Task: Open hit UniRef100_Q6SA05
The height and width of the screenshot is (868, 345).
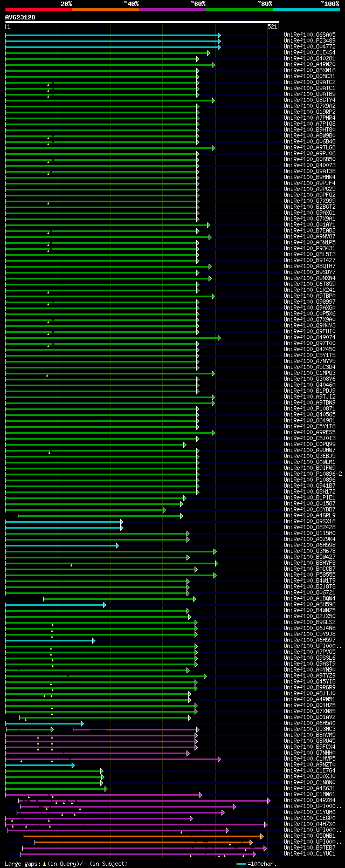Action: [309, 35]
